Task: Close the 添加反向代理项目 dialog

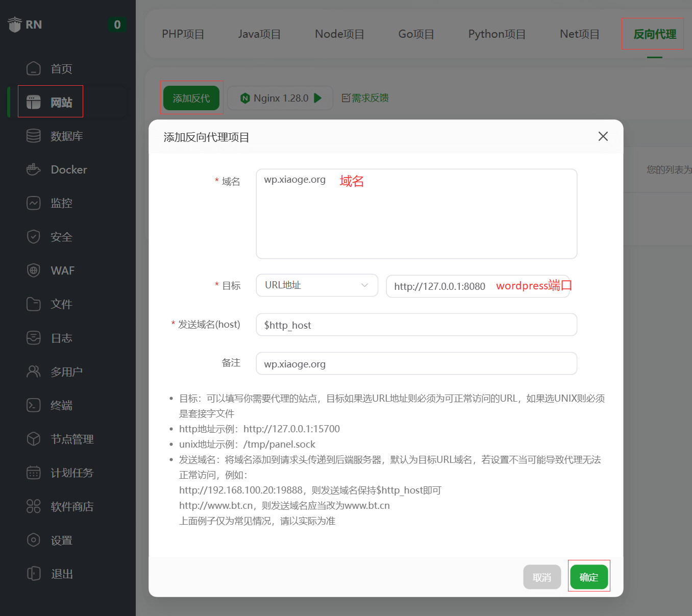Action: (603, 136)
